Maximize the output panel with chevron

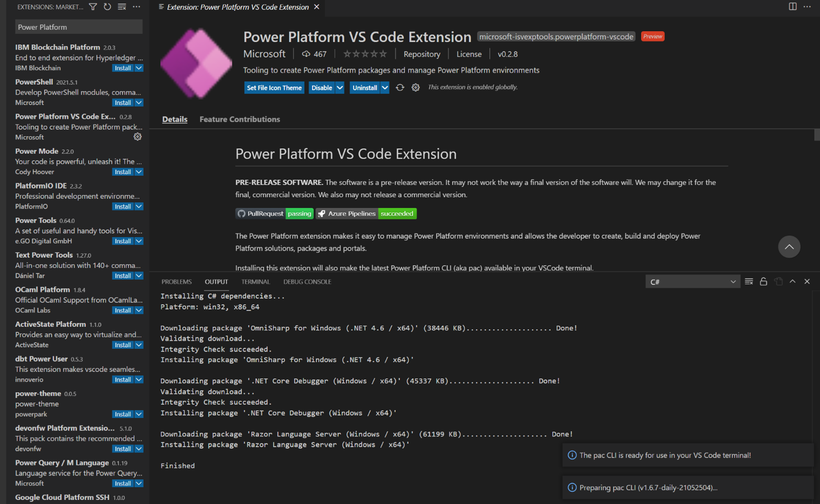[792, 281]
